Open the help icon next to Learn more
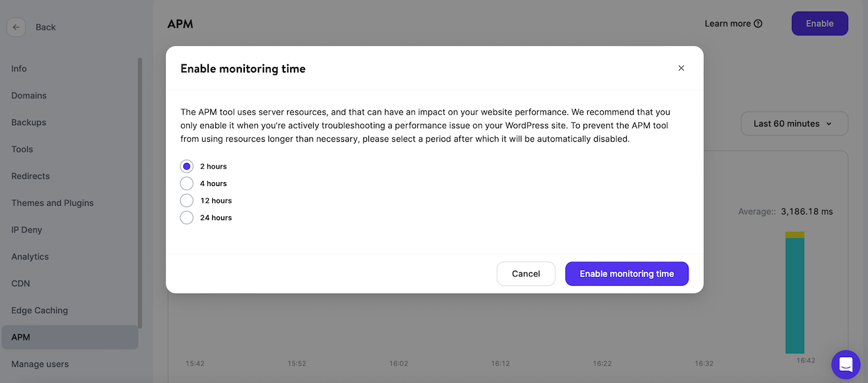Image resolution: width=868 pixels, height=383 pixels. click(x=758, y=23)
